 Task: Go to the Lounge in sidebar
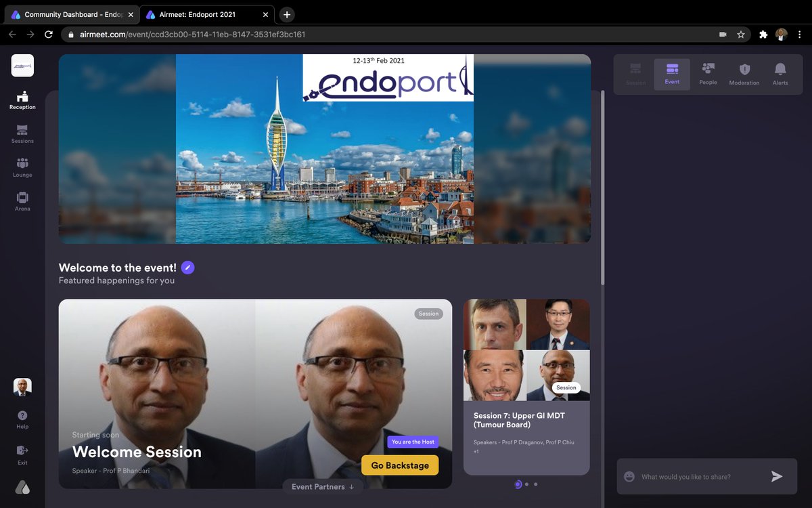pyautogui.click(x=22, y=168)
